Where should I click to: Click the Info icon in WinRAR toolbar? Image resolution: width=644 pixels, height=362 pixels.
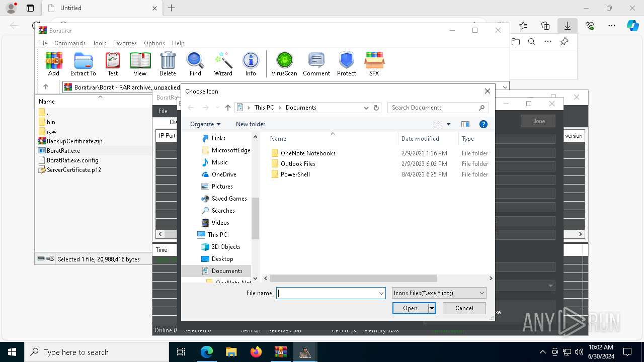(x=251, y=64)
